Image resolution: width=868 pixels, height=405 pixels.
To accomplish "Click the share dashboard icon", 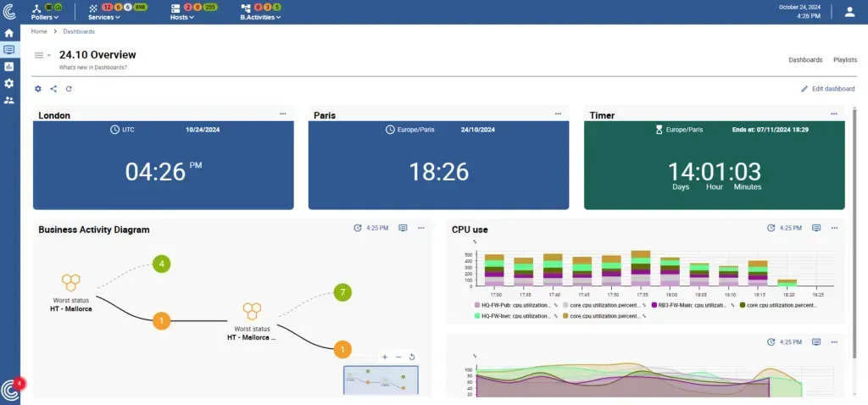I will tap(53, 88).
